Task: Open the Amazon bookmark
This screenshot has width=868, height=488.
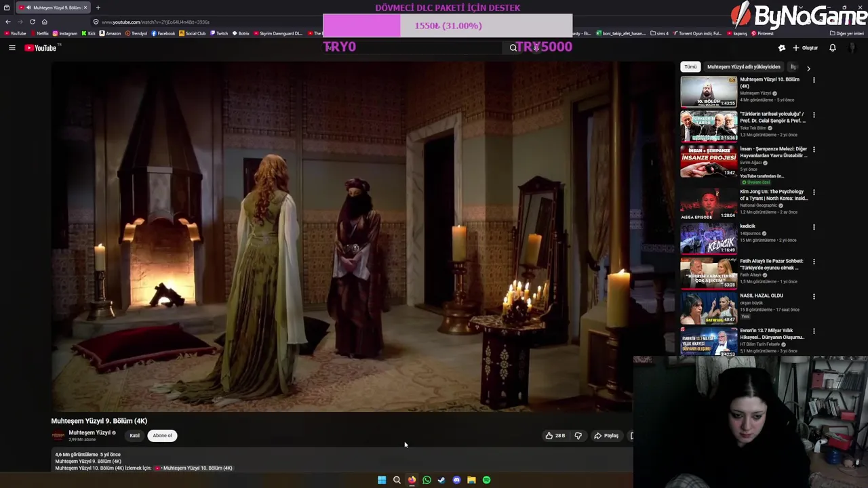Action: tap(111, 33)
